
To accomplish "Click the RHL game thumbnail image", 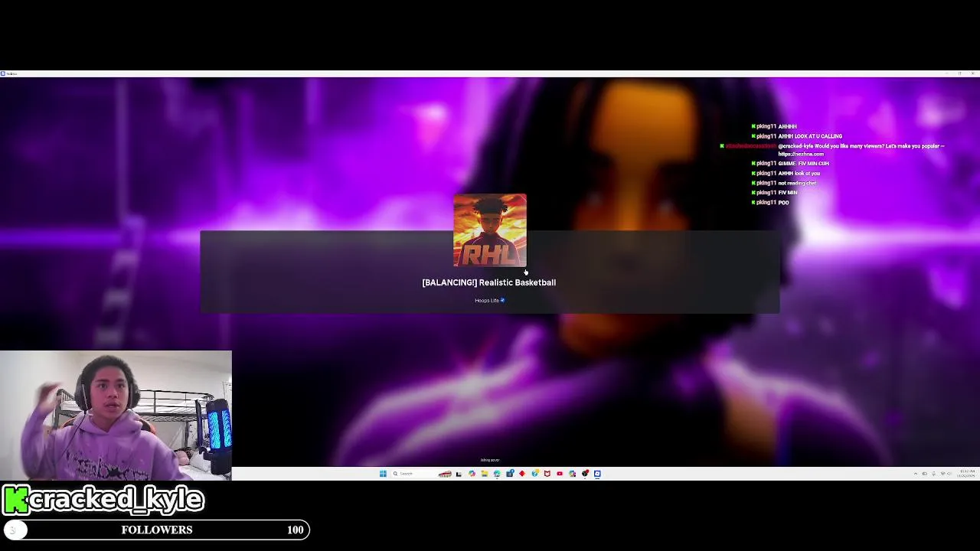I will click(x=490, y=230).
